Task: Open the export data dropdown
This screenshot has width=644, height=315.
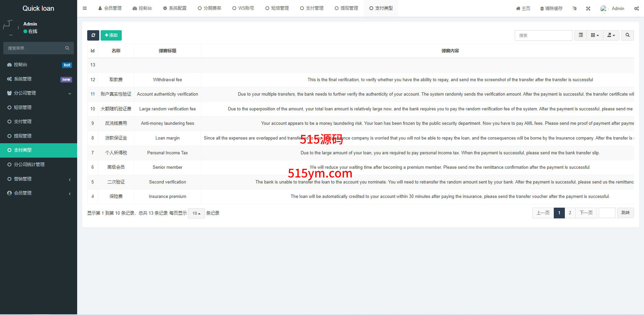Action: click(x=611, y=35)
